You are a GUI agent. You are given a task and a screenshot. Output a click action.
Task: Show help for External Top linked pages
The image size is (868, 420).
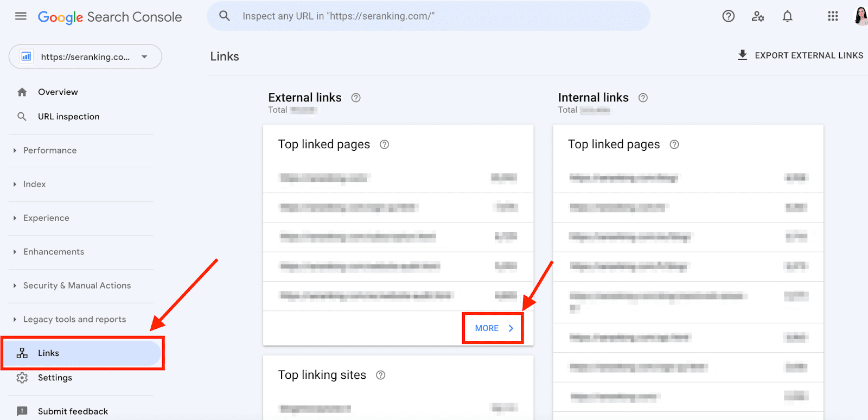[x=384, y=144]
